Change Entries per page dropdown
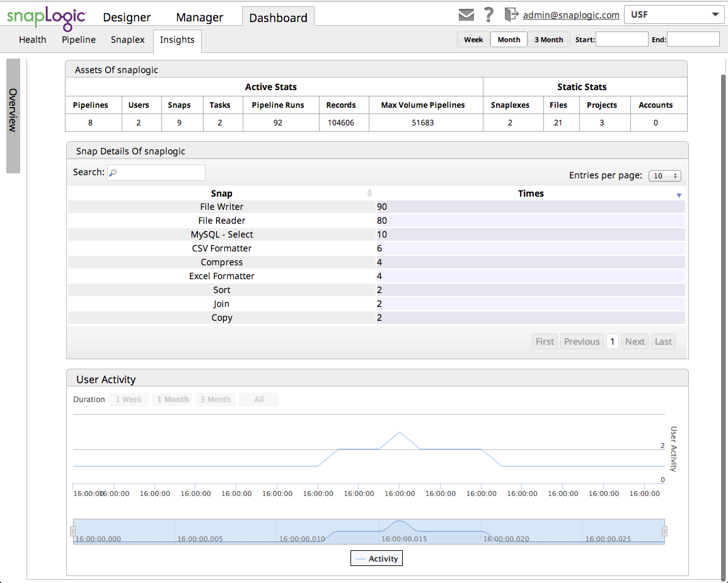Screen dimensions: 728x583 click(x=665, y=176)
